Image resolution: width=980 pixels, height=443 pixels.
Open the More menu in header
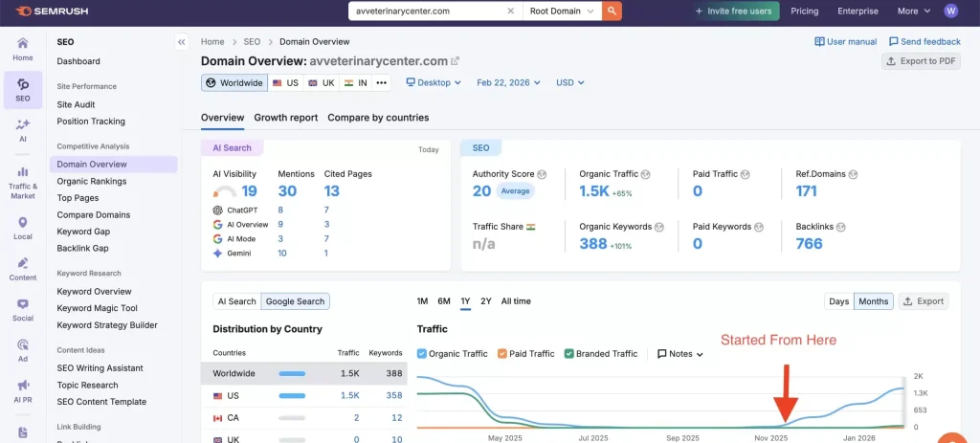[x=914, y=11]
